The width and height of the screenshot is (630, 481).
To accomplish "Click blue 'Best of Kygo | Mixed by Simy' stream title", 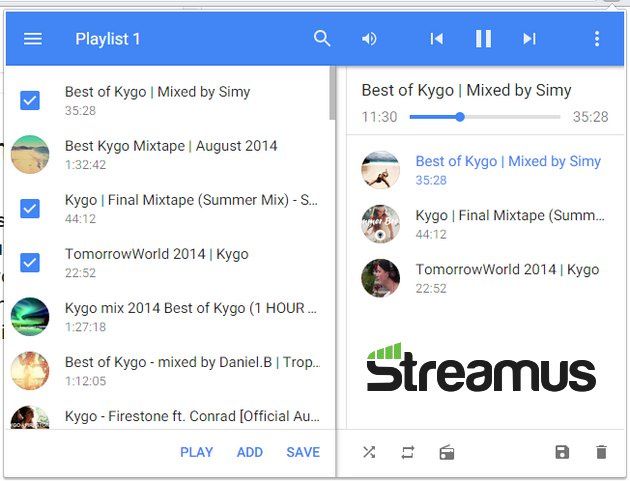I will pos(508,161).
